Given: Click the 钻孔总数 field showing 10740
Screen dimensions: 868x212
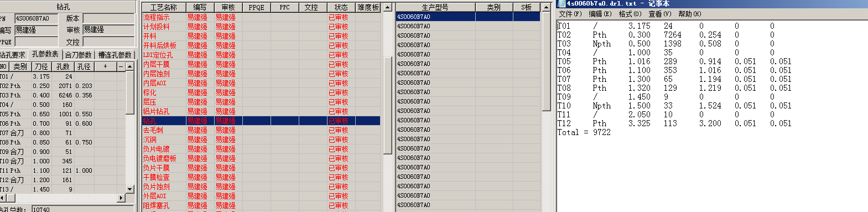Looking at the screenshot, I should 82,209.
